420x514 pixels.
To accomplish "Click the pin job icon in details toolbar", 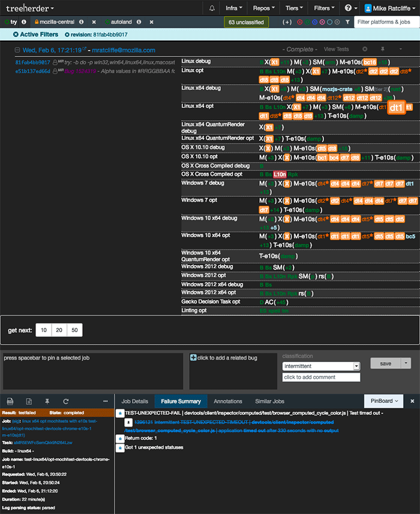I will tap(47, 401).
